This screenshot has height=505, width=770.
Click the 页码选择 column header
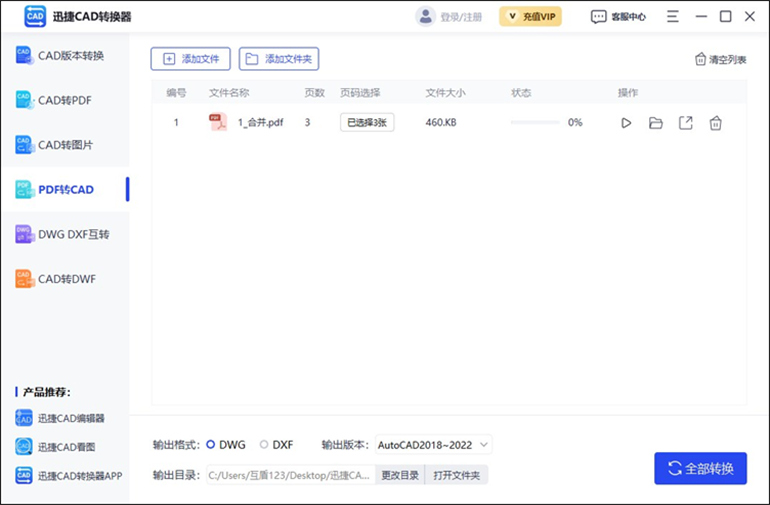pyautogui.click(x=360, y=93)
